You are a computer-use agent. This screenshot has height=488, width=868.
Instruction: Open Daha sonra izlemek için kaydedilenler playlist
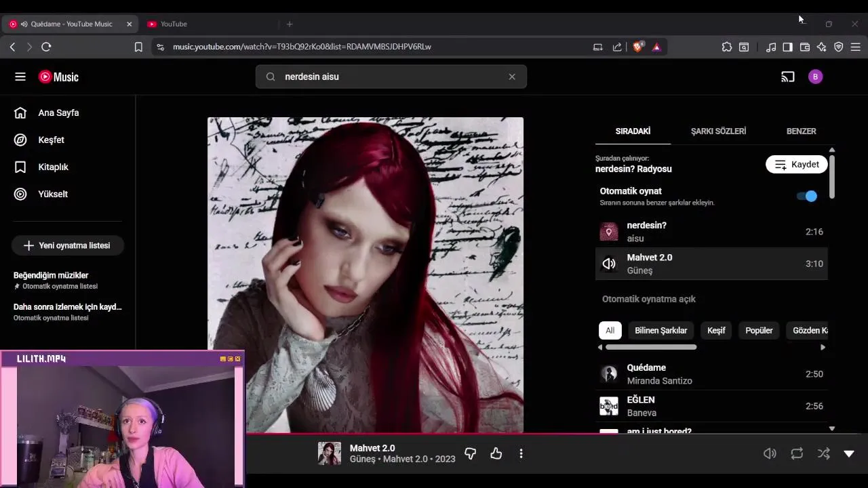(x=67, y=312)
